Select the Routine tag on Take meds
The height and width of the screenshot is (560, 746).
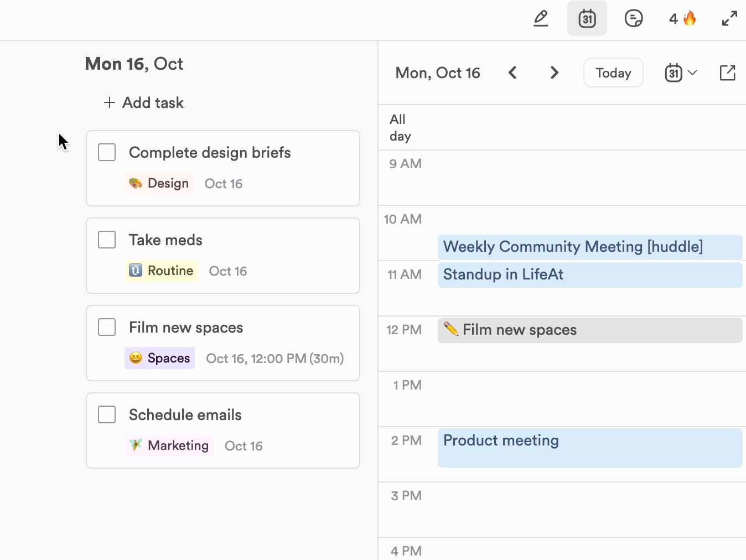pyautogui.click(x=161, y=271)
